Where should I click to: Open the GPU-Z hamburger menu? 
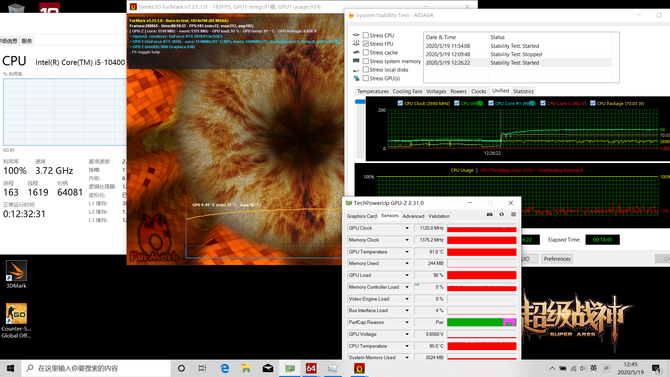coord(513,215)
